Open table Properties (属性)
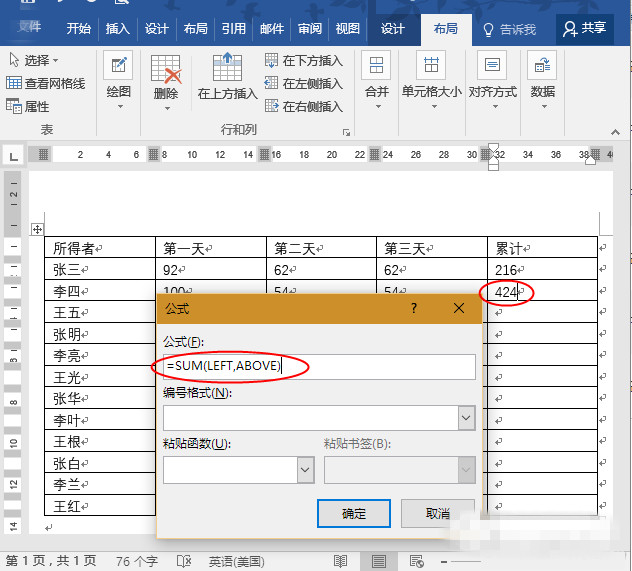 28,107
